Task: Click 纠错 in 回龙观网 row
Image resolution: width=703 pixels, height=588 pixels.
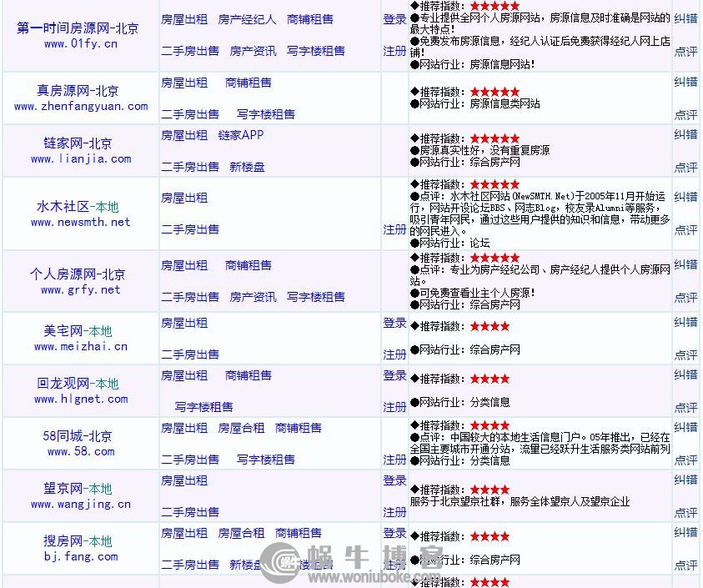Action: pyautogui.click(x=686, y=375)
